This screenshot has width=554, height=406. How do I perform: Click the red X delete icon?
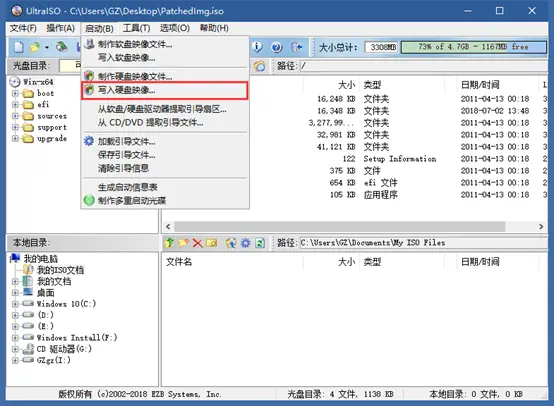coord(198,243)
